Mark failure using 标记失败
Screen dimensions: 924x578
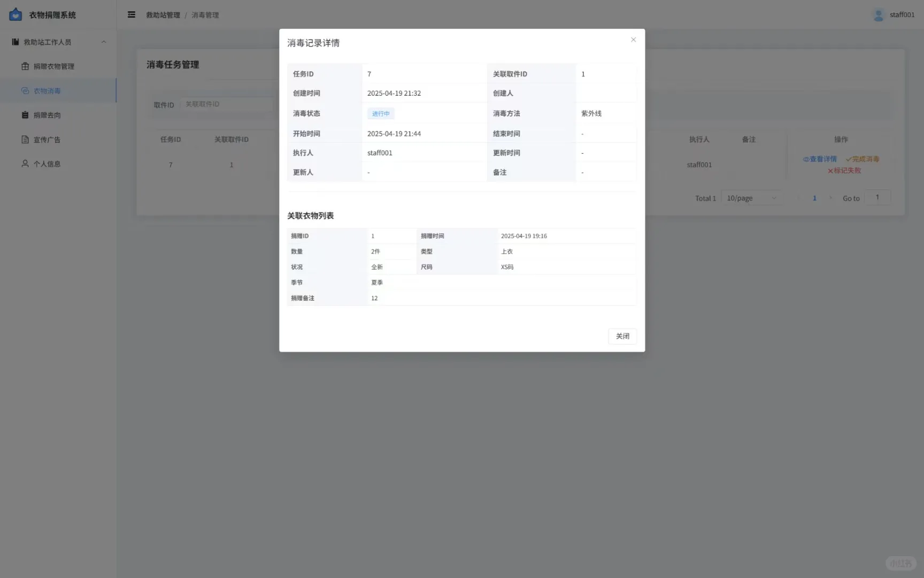844,170
